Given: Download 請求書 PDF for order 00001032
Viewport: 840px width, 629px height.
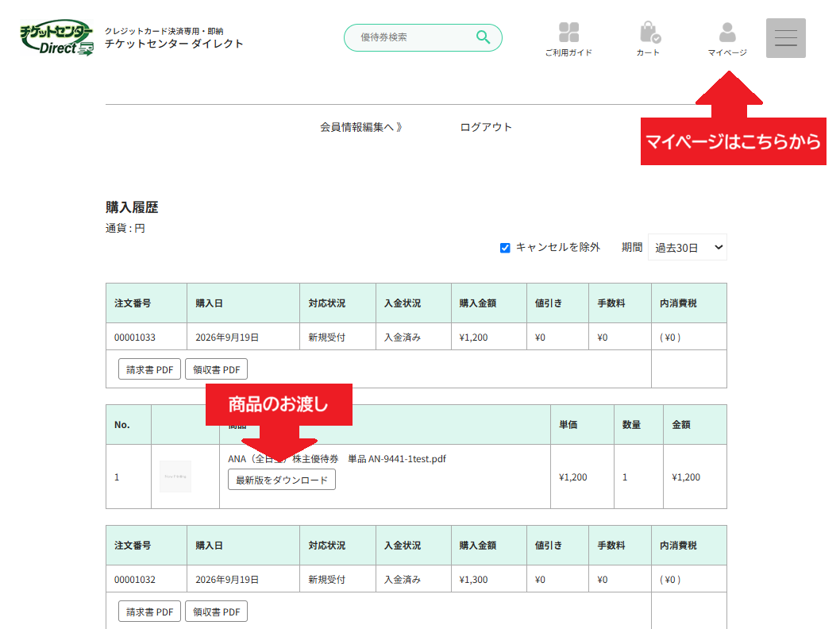Looking at the screenshot, I should [149, 612].
